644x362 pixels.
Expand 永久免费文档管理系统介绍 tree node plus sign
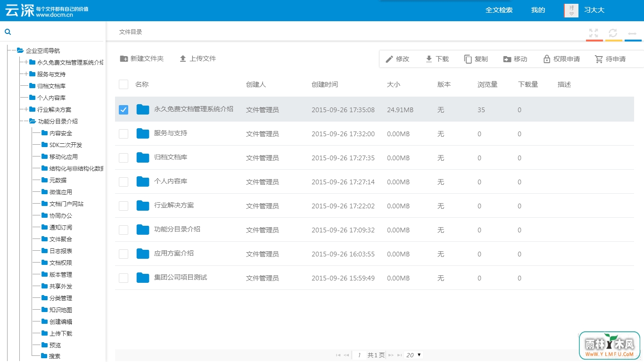pos(26,62)
